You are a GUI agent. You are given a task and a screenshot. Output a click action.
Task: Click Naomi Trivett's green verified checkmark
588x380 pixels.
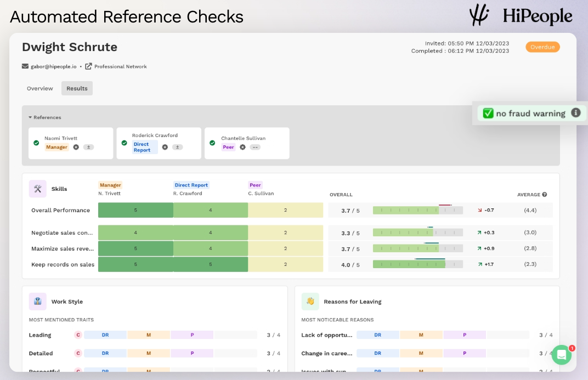pyautogui.click(x=36, y=143)
